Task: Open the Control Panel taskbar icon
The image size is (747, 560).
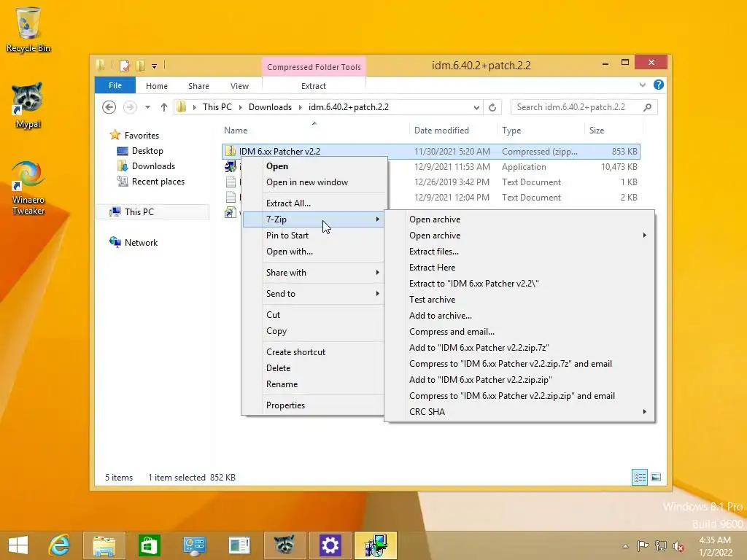Action: [194, 545]
